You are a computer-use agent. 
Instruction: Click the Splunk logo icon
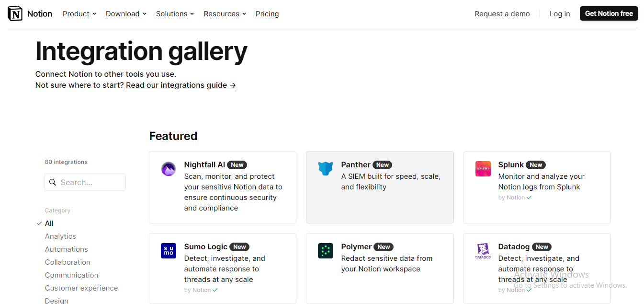point(483,169)
